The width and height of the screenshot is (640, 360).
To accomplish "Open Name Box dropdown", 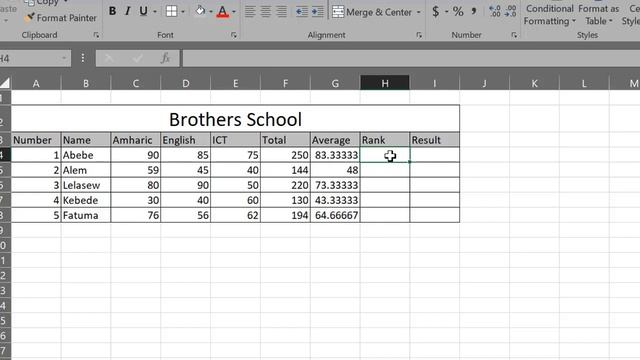I will [64, 58].
